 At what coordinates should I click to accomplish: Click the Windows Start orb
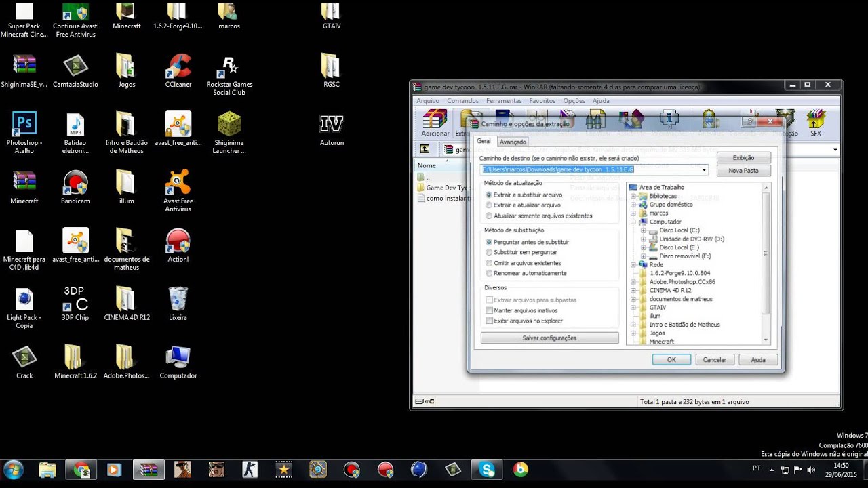tap(13, 469)
